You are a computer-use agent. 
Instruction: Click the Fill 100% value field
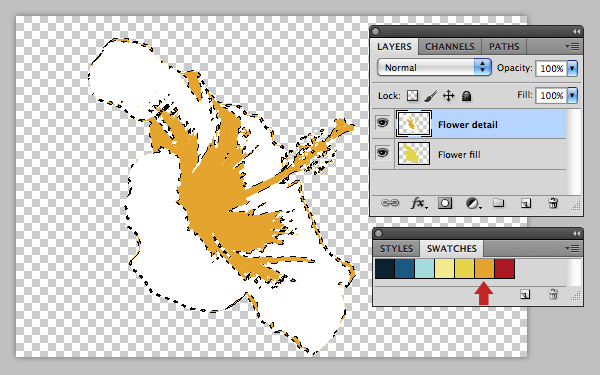[551, 95]
